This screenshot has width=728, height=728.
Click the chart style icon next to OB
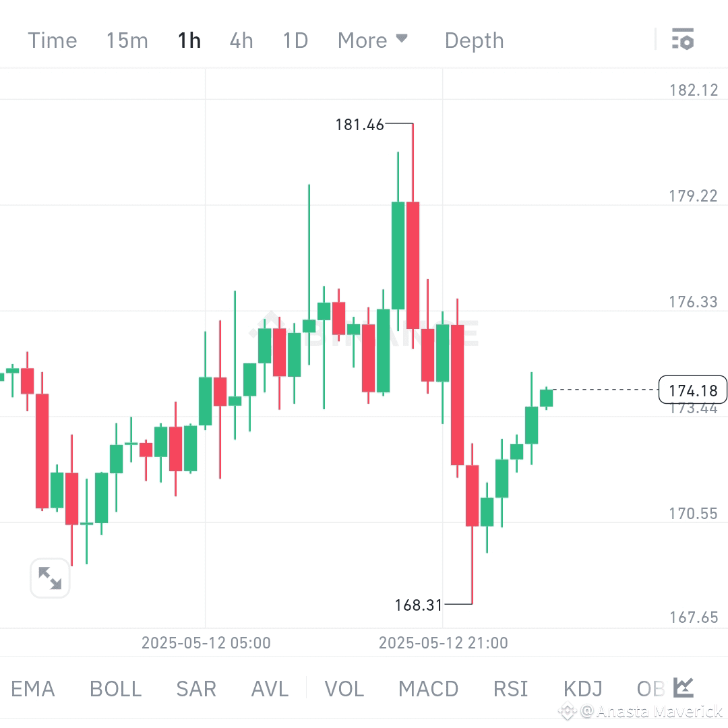683,688
